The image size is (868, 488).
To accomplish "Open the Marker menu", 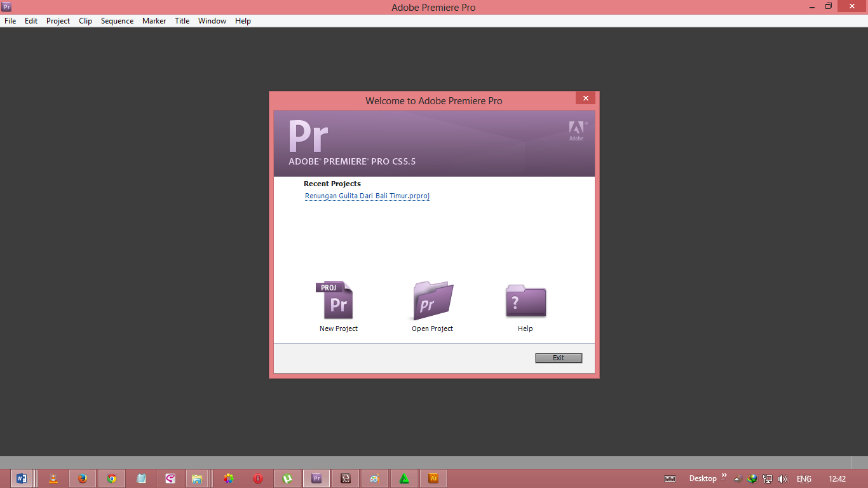I will 154,21.
